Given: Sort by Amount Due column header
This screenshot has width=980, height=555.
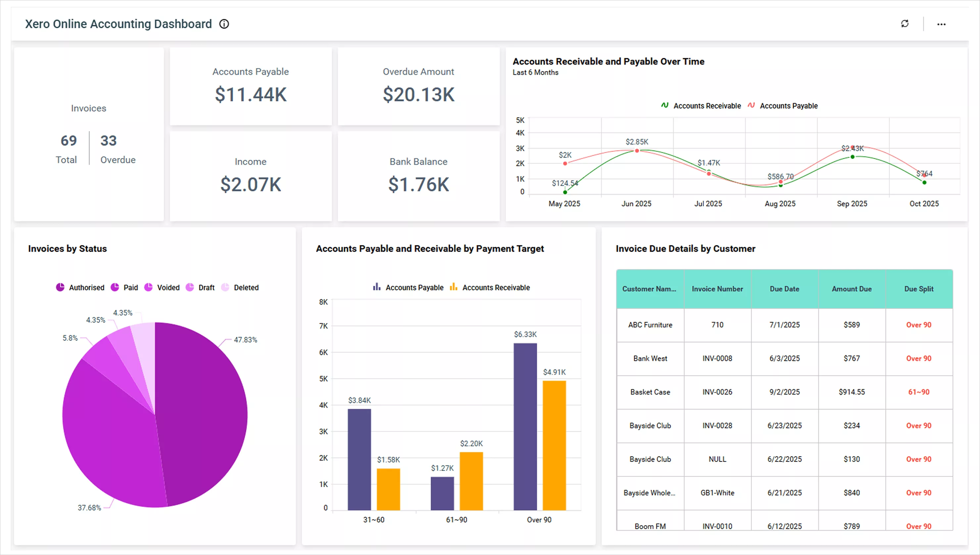Looking at the screenshot, I should 851,289.
